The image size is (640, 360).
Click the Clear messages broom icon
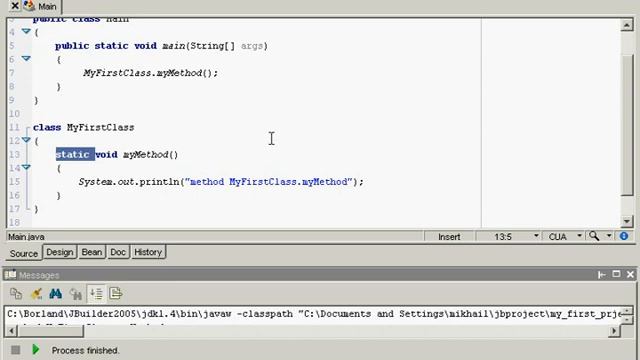(x=36, y=293)
